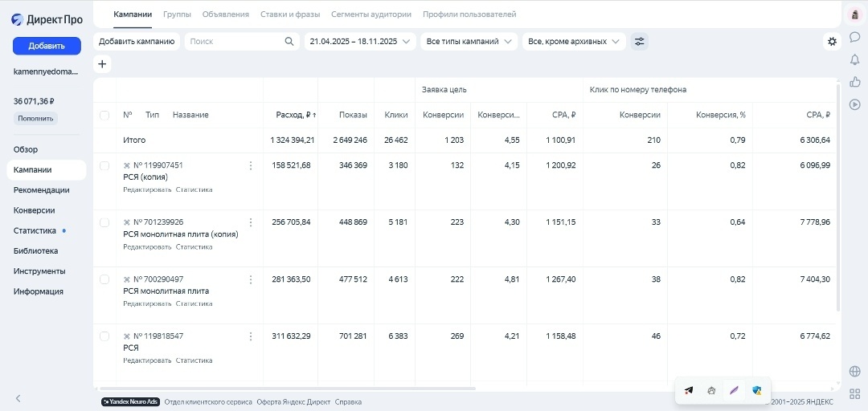868x411 pixels.
Task: Click the thumbs-up feedback icon
Action: [x=854, y=82]
